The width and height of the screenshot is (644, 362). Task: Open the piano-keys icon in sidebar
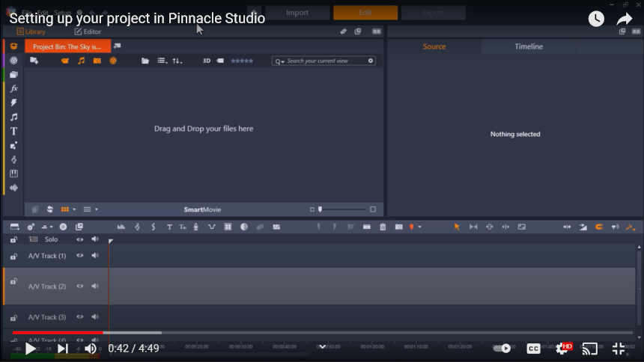coord(13,174)
